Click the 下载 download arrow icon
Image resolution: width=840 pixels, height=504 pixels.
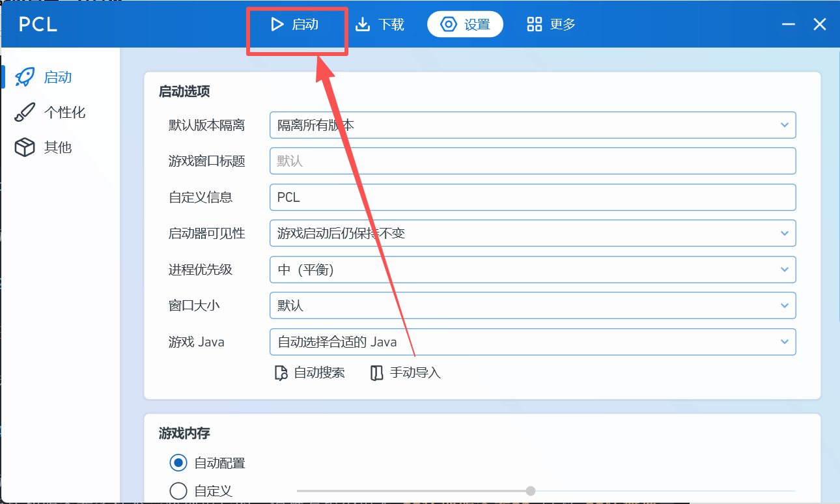[x=362, y=25]
